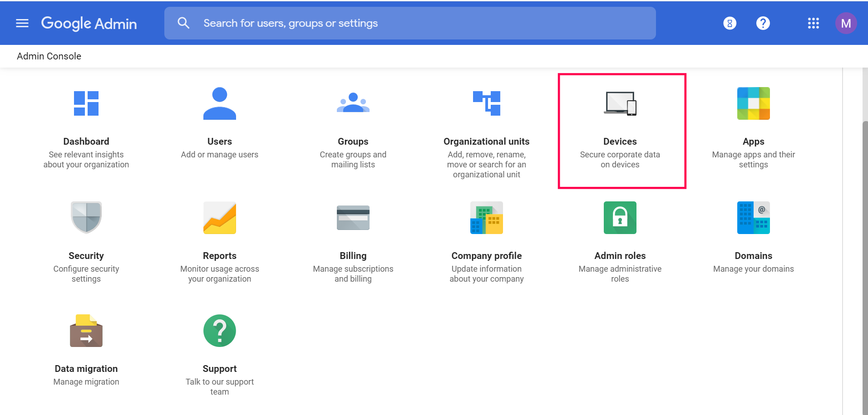Open the Admin roles padlock icon
Screen dimensions: 868x415
(x=620, y=218)
